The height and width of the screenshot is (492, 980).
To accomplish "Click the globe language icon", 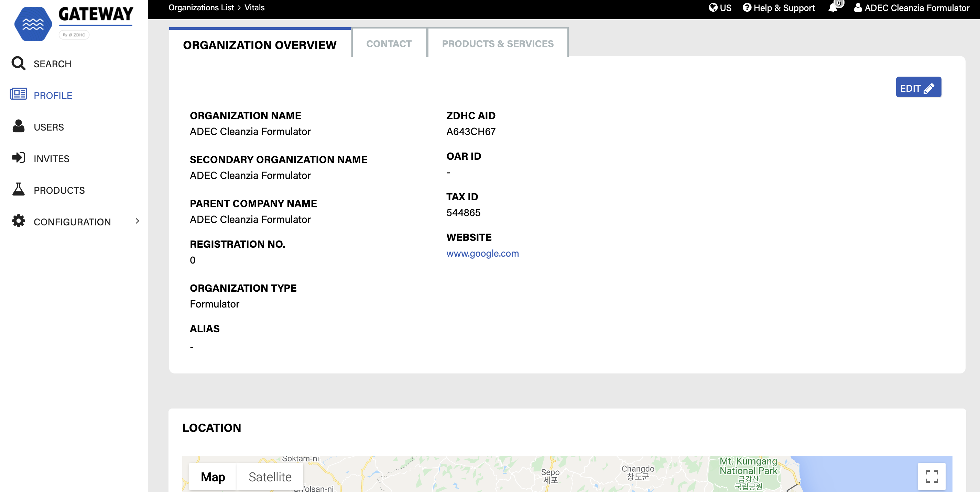I will point(713,8).
